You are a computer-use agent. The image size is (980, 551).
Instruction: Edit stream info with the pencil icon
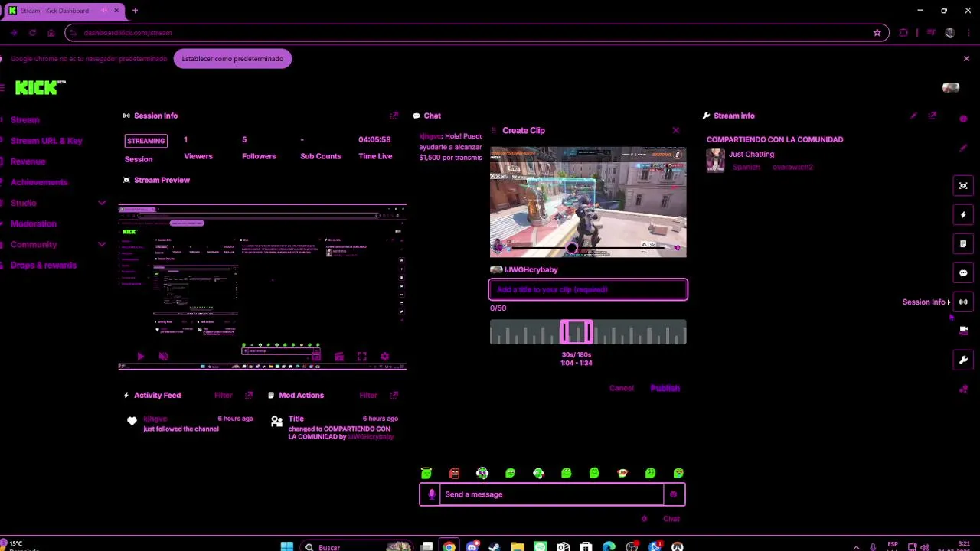click(913, 116)
